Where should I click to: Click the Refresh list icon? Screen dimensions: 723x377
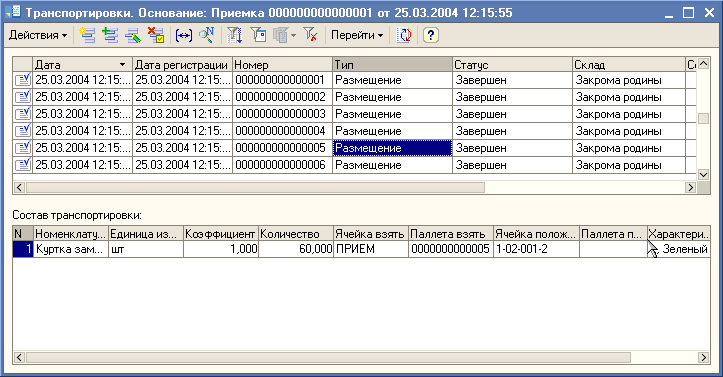point(404,35)
